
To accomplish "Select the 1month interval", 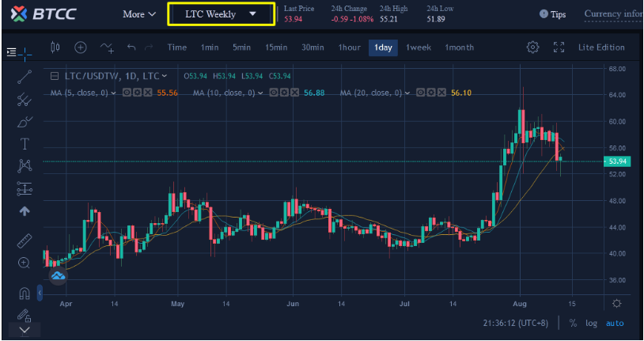I will point(459,47).
